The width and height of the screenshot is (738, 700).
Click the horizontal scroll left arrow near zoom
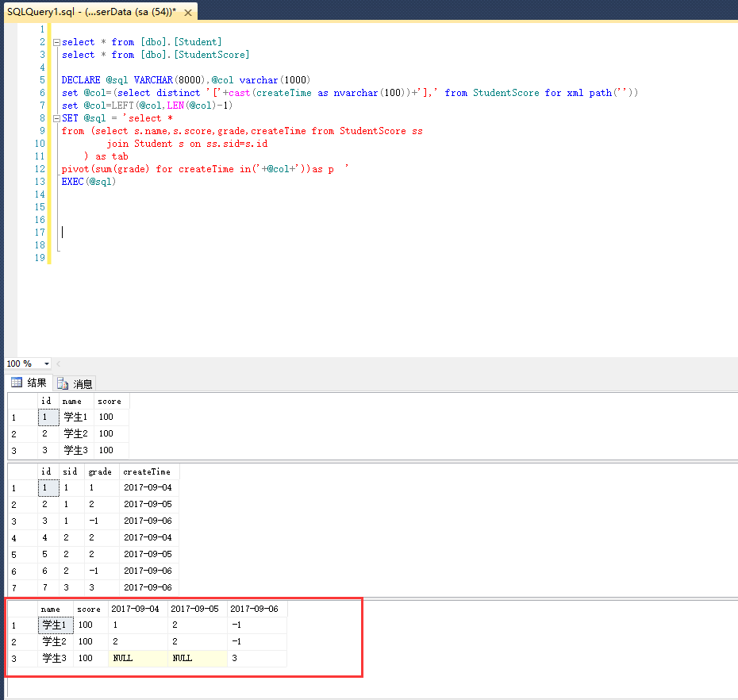pos(59,363)
